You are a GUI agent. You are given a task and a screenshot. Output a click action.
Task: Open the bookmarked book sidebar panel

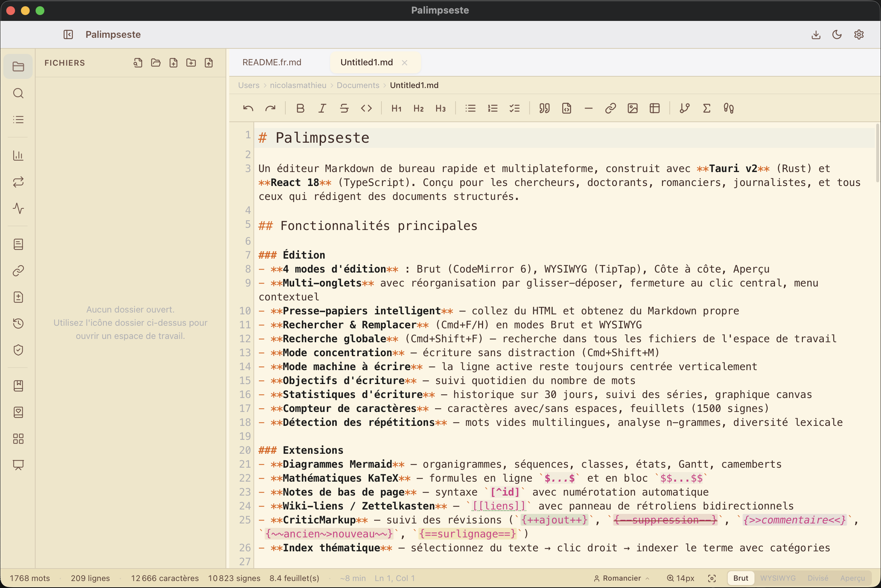tap(18, 386)
